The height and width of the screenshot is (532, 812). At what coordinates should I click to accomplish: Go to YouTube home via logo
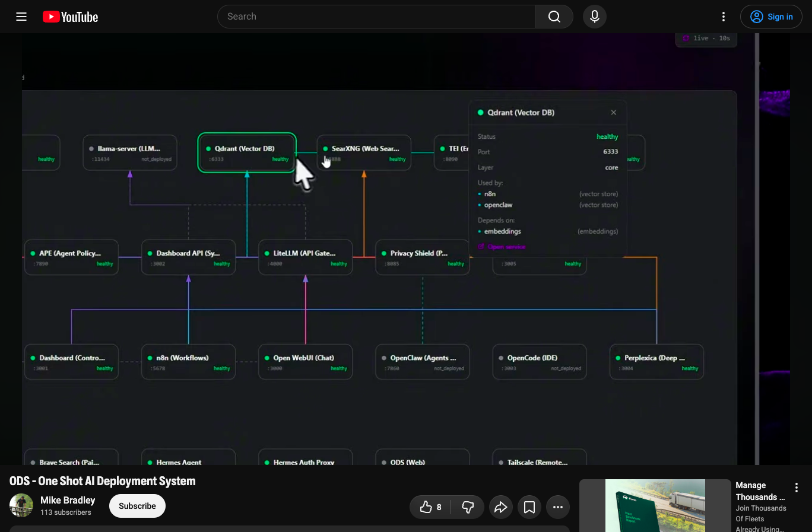(x=70, y=17)
